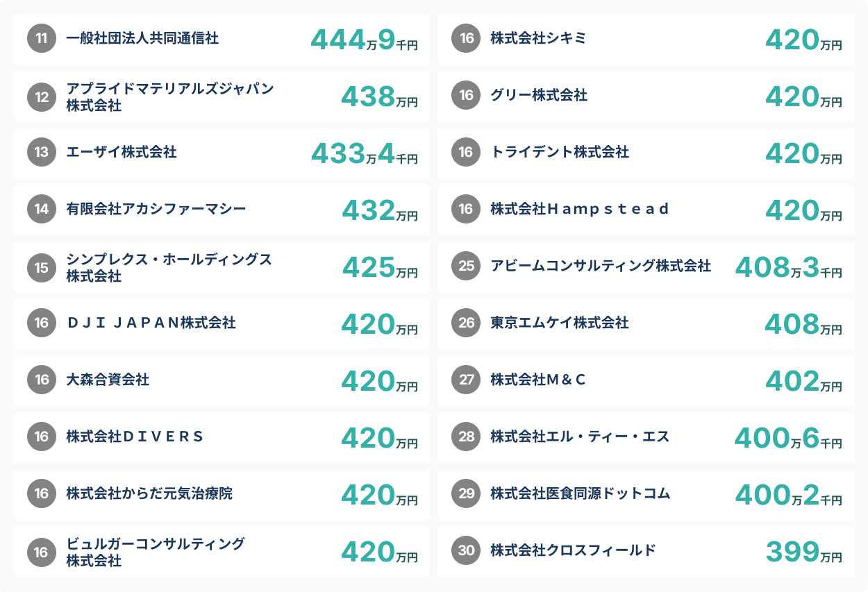This screenshot has width=868, height=592.
Task: Select 株式会社クロスフィールド company name
Action: (x=573, y=551)
